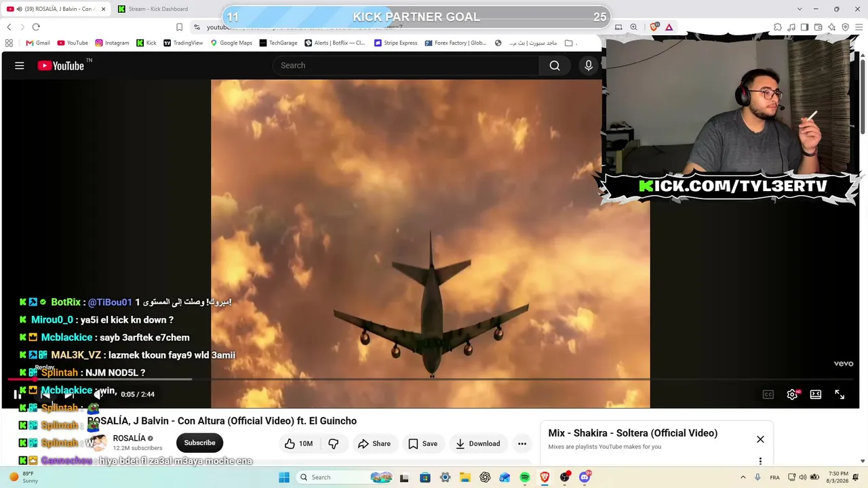Save the video to a playlist
This screenshot has width=868, height=488.
pos(423,444)
